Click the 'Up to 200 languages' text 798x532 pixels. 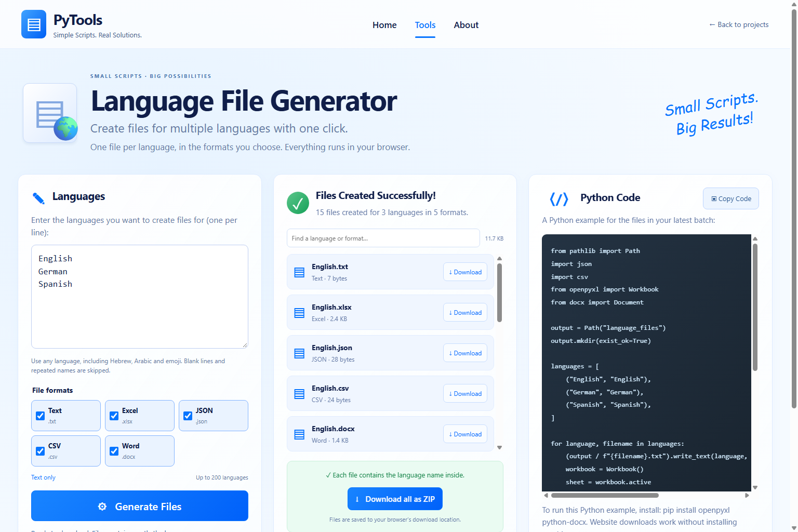222,477
